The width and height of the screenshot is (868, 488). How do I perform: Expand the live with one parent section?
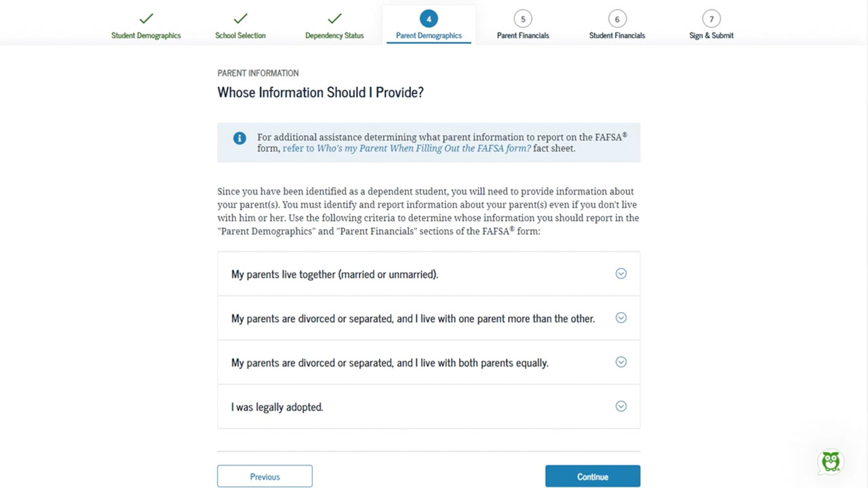pyautogui.click(x=620, y=317)
